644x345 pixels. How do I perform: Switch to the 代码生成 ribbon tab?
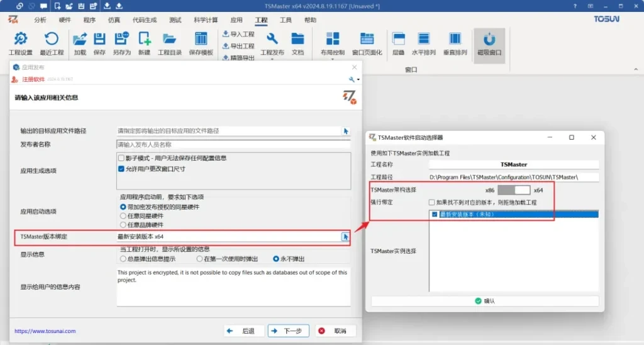(x=143, y=20)
